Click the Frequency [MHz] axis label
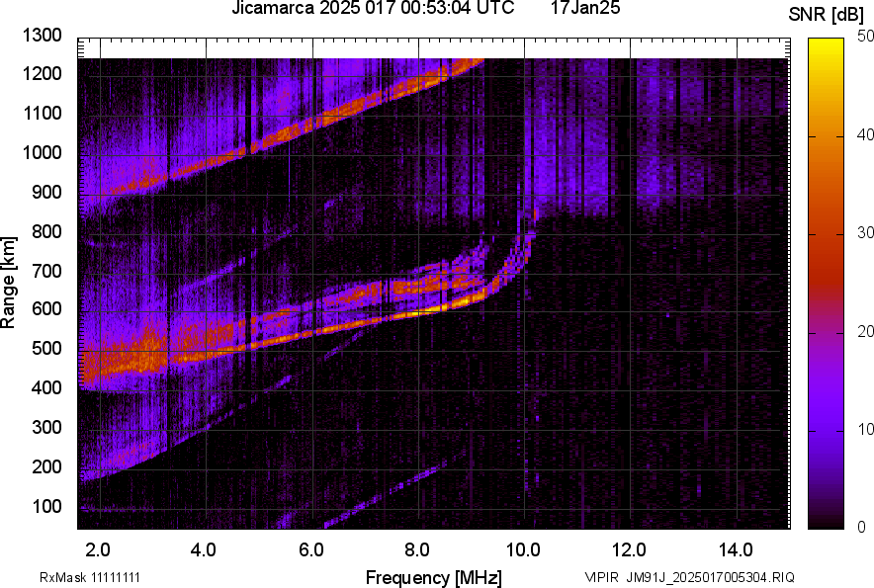 pos(433,577)
